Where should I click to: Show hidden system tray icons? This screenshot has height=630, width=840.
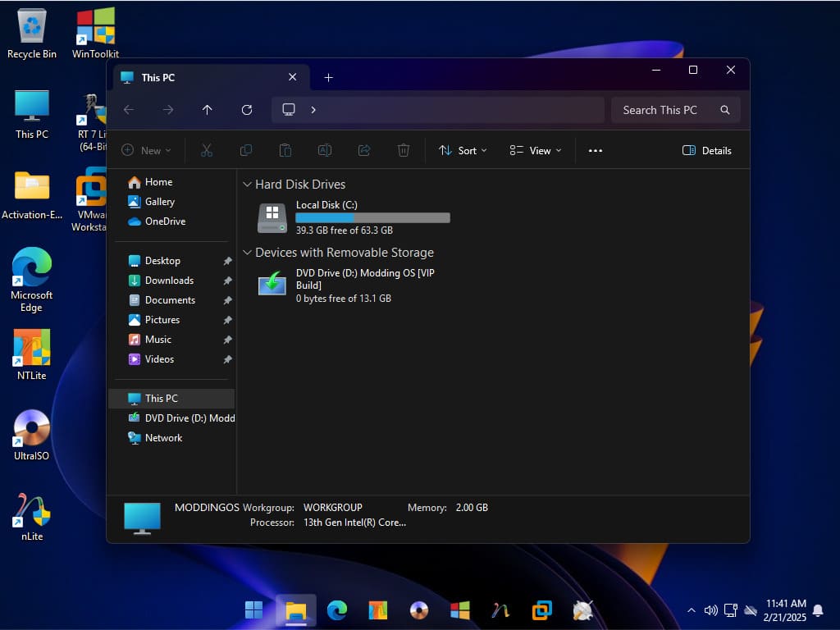click(x=692, y=610)
